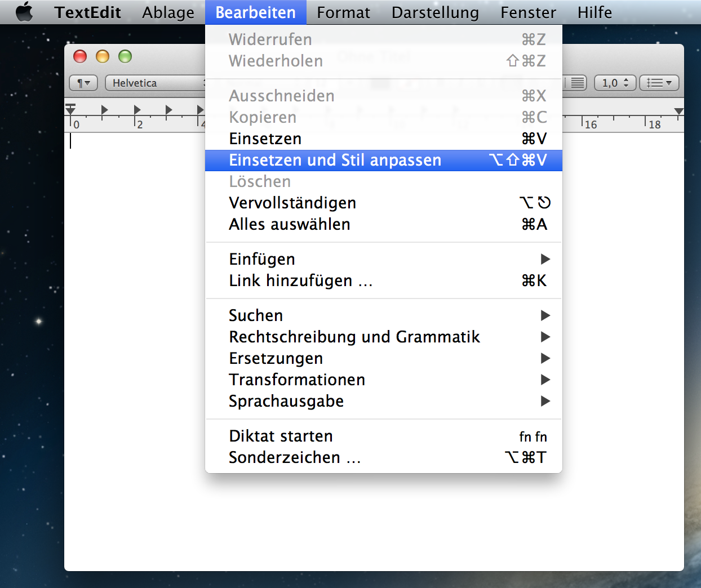This screenshot has height=588, width=701.
Task: Open the line spacing 1,0 dropdown
Action: coord(615,83)
